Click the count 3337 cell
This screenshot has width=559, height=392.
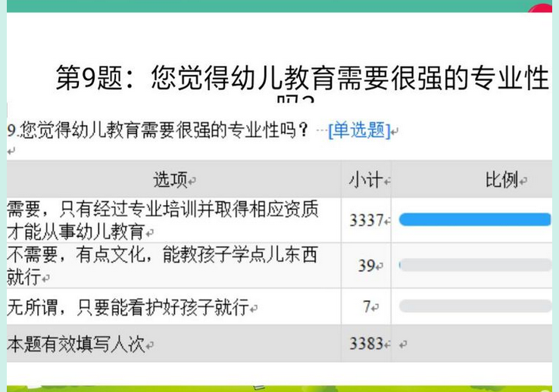pos(367,220)
